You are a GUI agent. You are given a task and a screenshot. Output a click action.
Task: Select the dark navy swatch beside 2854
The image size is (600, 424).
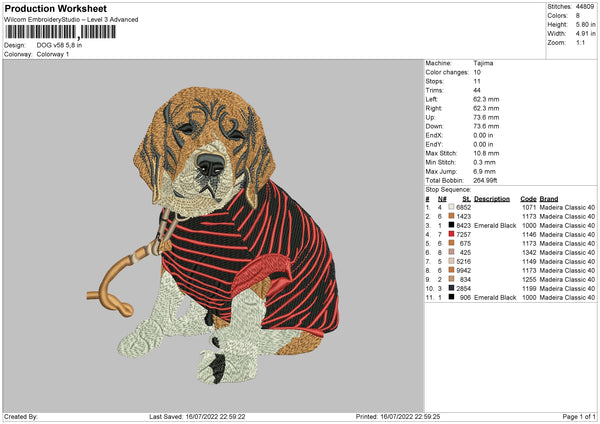pos(451,288)
